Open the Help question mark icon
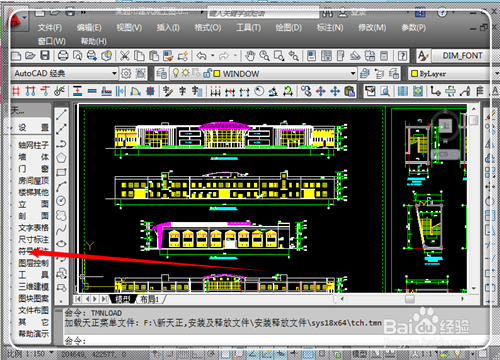 pyautogui.click(x=402, y=56)
